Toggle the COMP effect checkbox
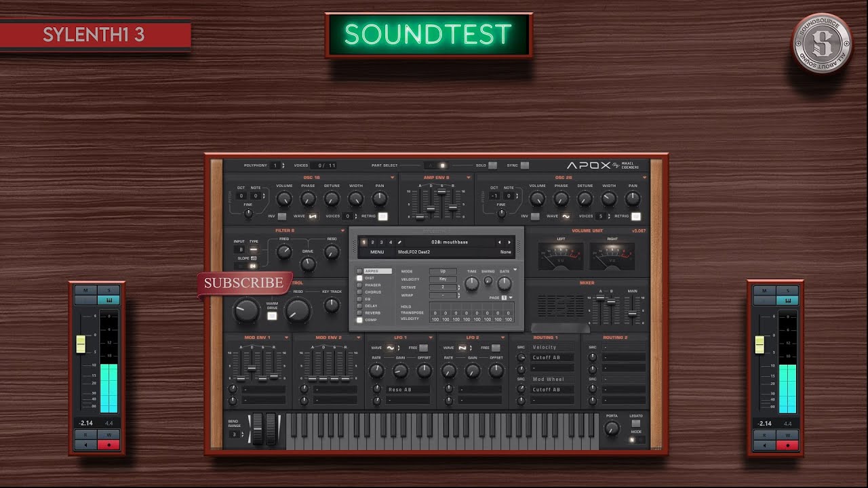868x488 pixels. [359, 320]
